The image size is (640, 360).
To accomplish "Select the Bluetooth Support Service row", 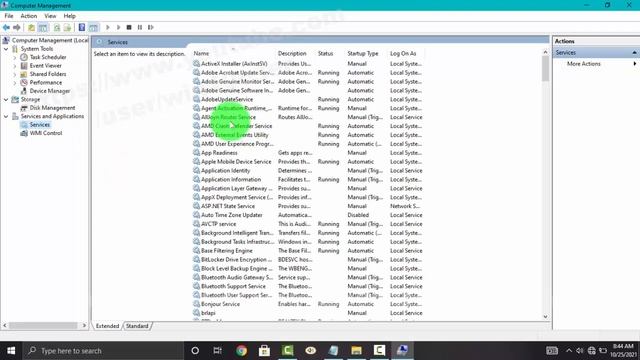I will coord(308,286).
